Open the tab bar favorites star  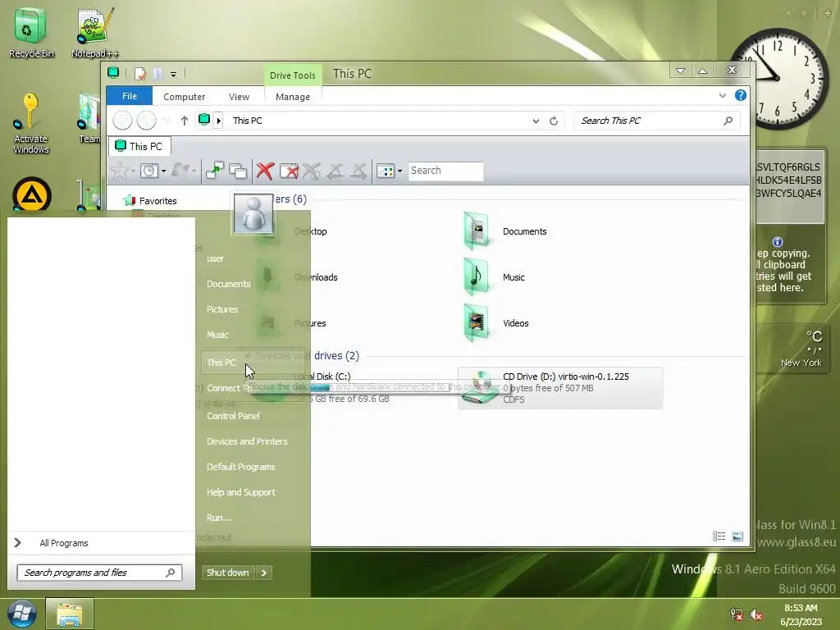[120, 171]
